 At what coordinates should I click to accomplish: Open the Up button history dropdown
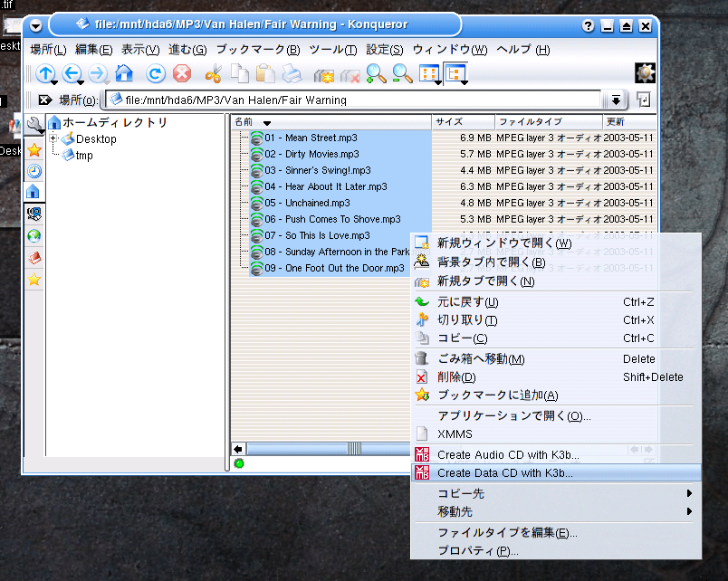click(54, 83)
